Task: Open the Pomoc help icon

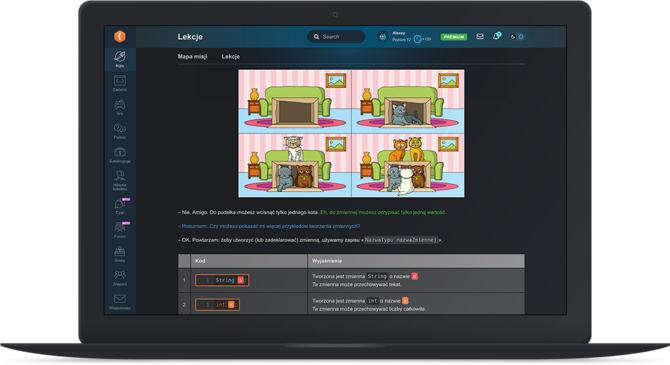Action: click(x=120, y=131)
